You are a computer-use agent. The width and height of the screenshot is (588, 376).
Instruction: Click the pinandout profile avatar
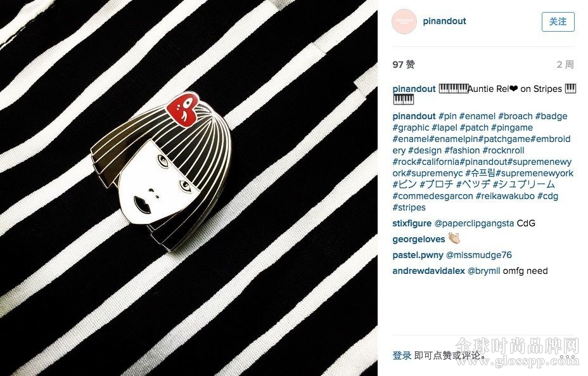pos(405,22)
